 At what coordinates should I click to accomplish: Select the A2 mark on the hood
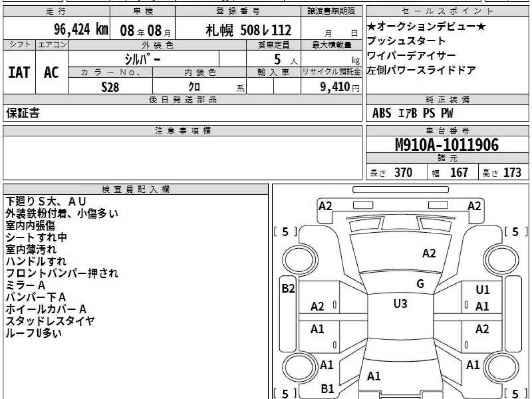[x=429, y=254]
